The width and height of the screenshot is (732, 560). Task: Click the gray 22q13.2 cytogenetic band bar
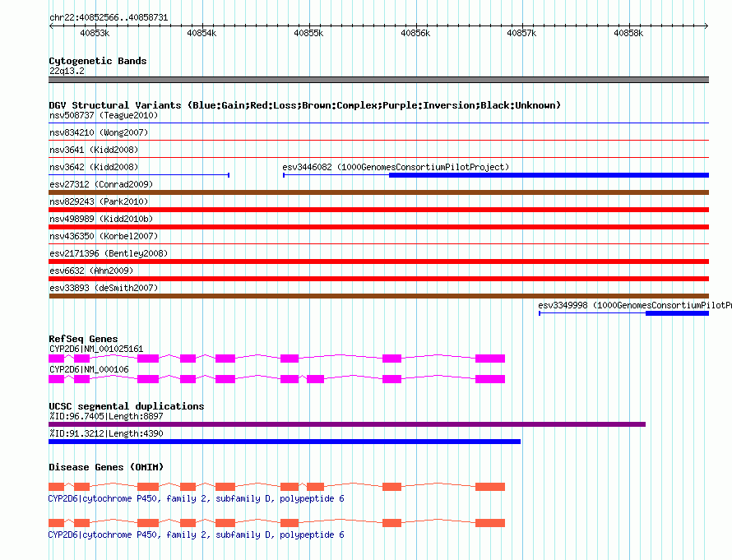click(378, 80)
